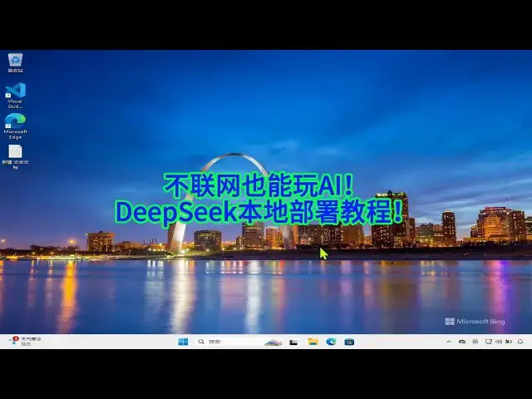532x399 pixels.
Task: Open the notification bell in the taskbar
Action: [x=520, y=342]
